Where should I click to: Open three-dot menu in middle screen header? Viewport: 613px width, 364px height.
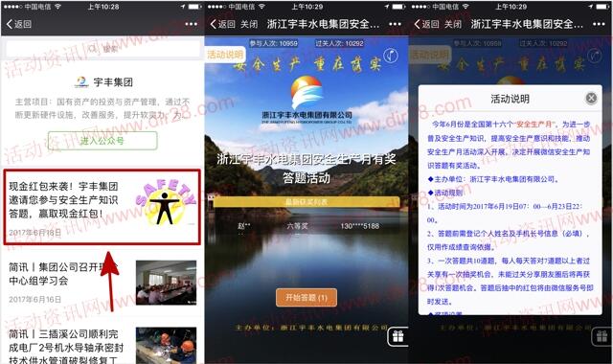coord(395,24)
